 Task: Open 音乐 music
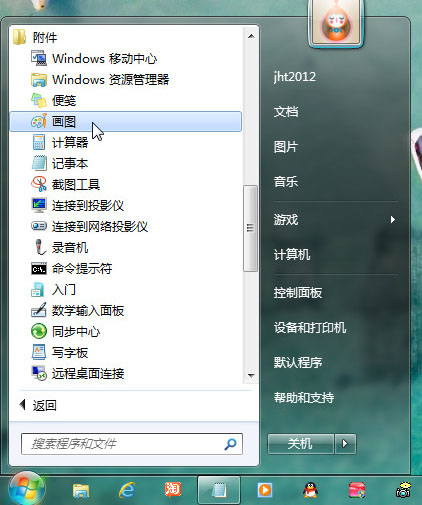pos(286,182)
